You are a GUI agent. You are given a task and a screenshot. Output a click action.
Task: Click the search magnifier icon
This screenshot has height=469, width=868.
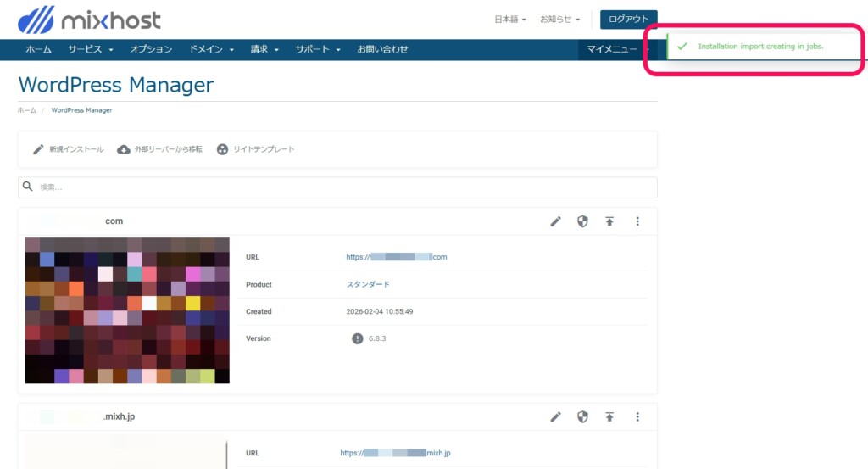[x=28, y=187]
